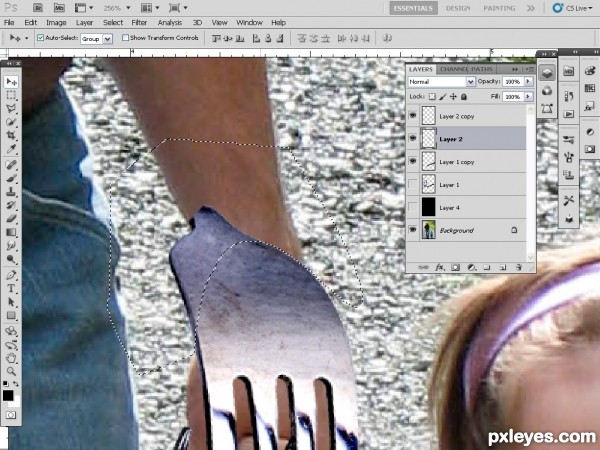Open the Filter menu
The height and width of the screenshot is (450, 600).
tap(139, 23)
